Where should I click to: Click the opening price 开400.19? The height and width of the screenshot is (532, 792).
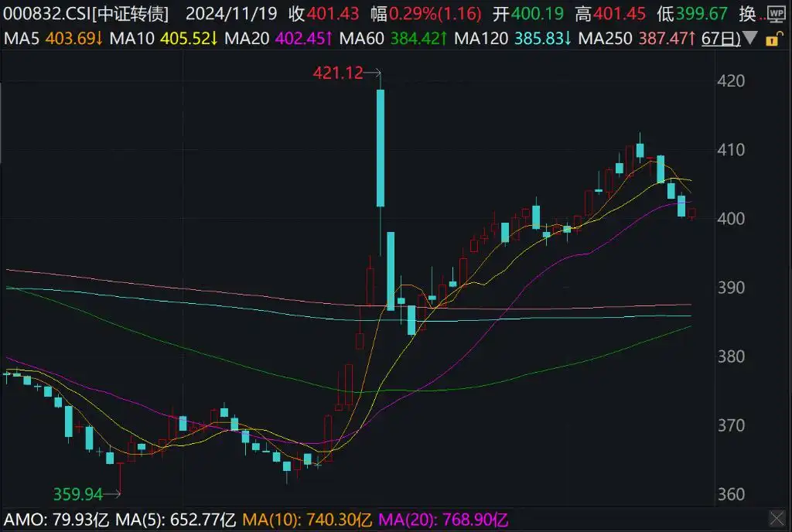(x=527, y=14)
